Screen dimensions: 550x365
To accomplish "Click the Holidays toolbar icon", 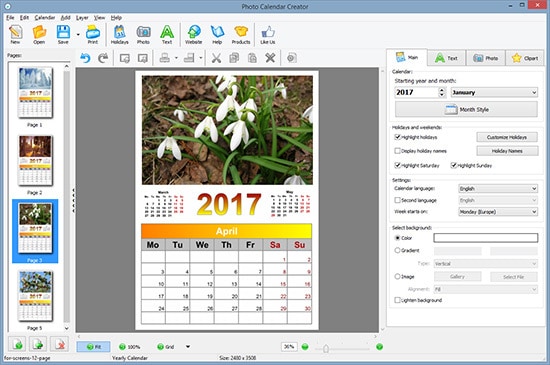I will [x=119, y=35].
